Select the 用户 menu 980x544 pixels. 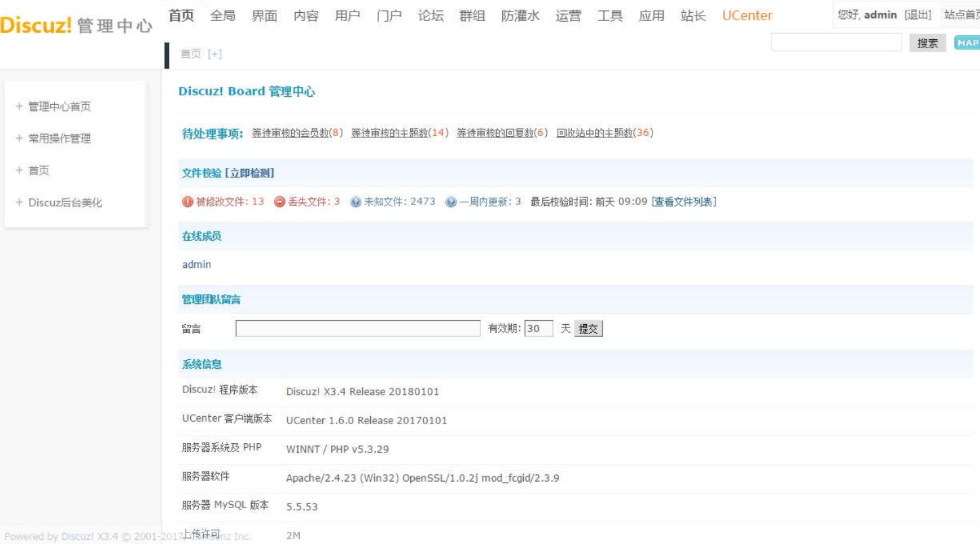tap(347, 16)
